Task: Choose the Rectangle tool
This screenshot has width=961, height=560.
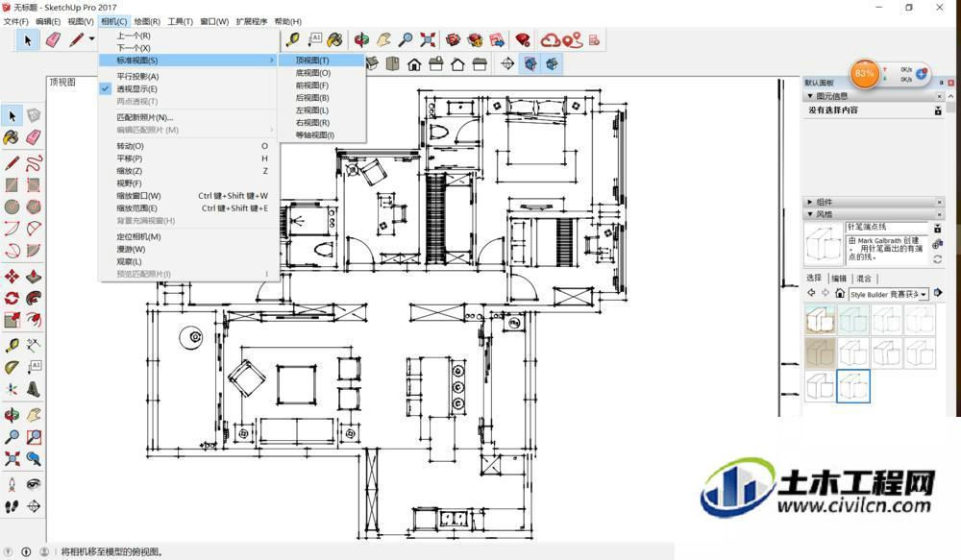Action: point(11,184)
